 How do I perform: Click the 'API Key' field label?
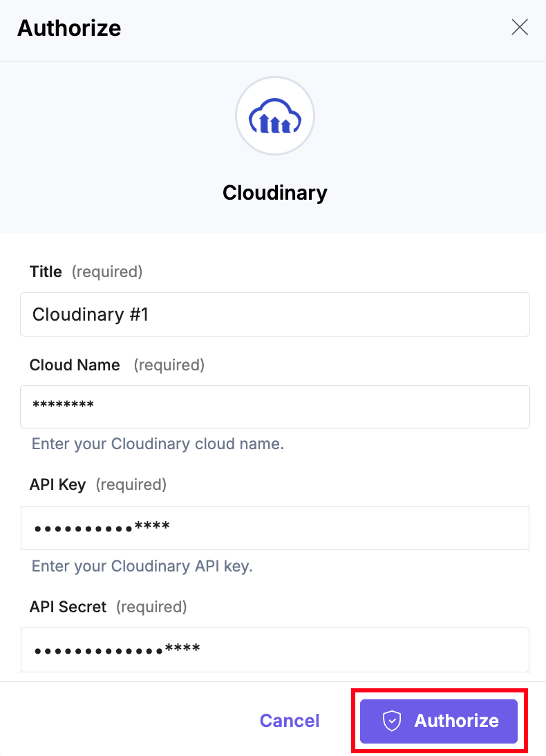point(58,484)
